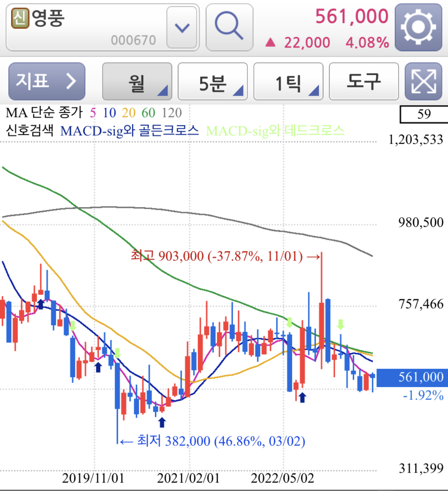Tap the 1,203,533 axis value
Screen dimensions: 448x491
(416, 139)
